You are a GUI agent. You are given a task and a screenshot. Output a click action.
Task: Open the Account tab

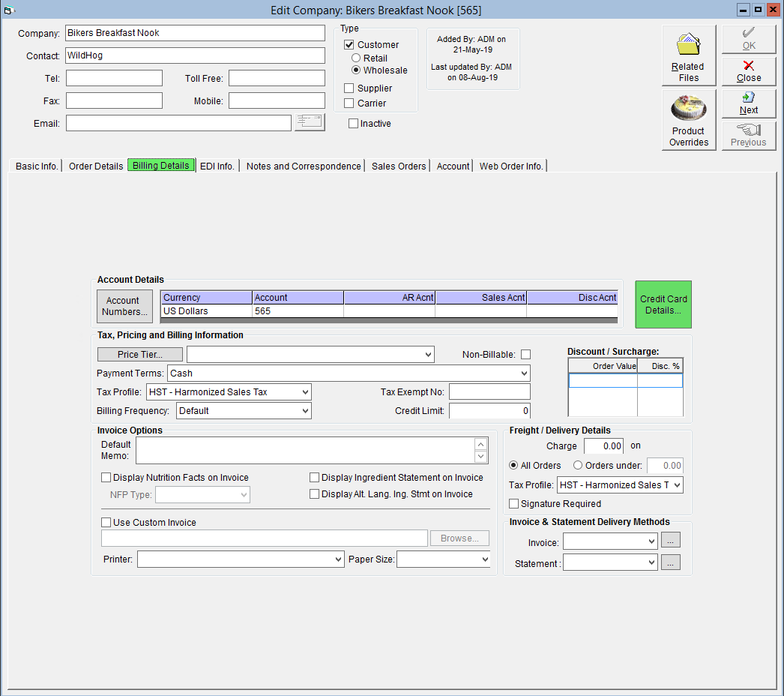pyautogui.click(x=453, y=166)
